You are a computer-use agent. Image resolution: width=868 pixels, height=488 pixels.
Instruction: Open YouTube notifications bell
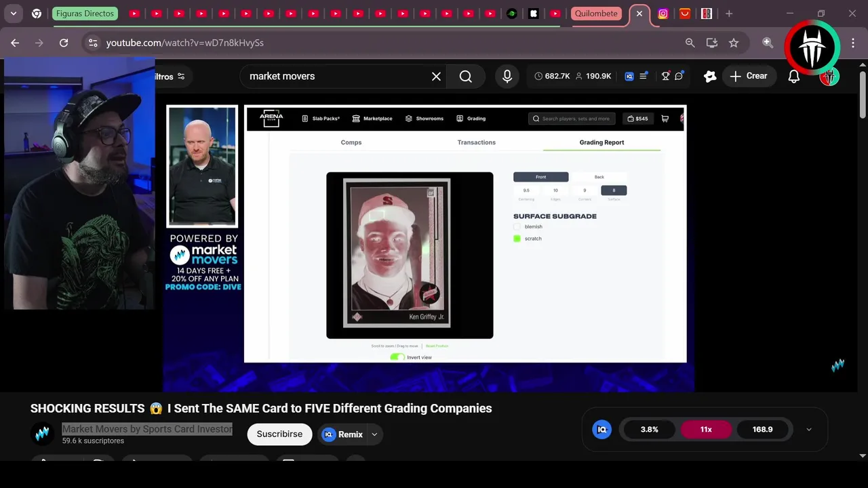(793, 76)
